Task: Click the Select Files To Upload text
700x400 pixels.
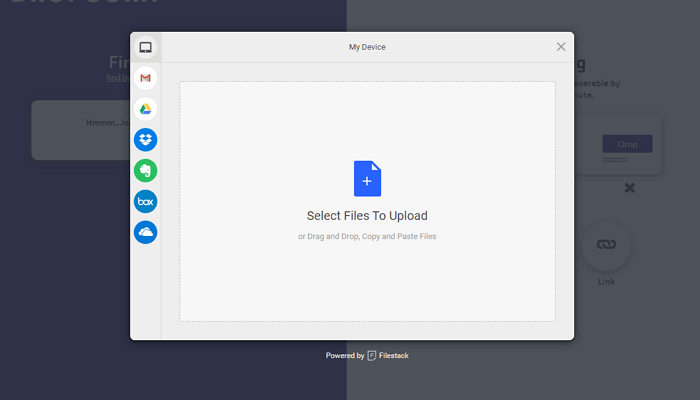Action: pos(367,216)
